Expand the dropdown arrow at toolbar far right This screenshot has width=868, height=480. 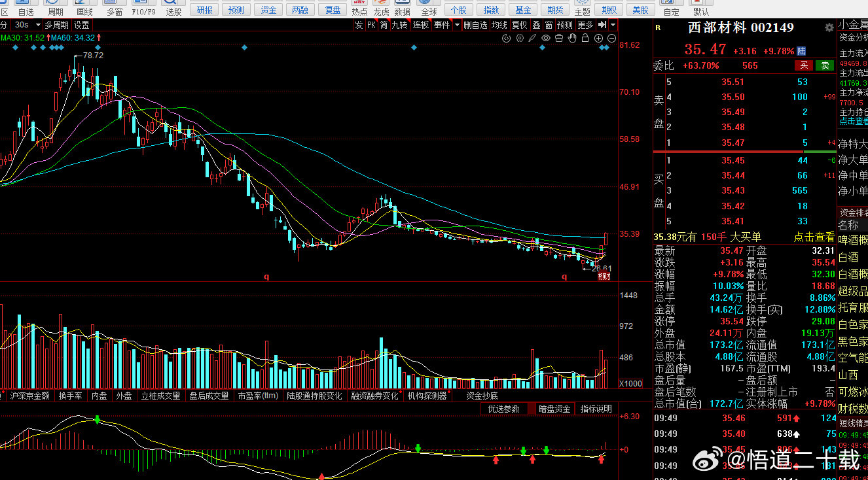pyautogui.click(x=613, y=25)
